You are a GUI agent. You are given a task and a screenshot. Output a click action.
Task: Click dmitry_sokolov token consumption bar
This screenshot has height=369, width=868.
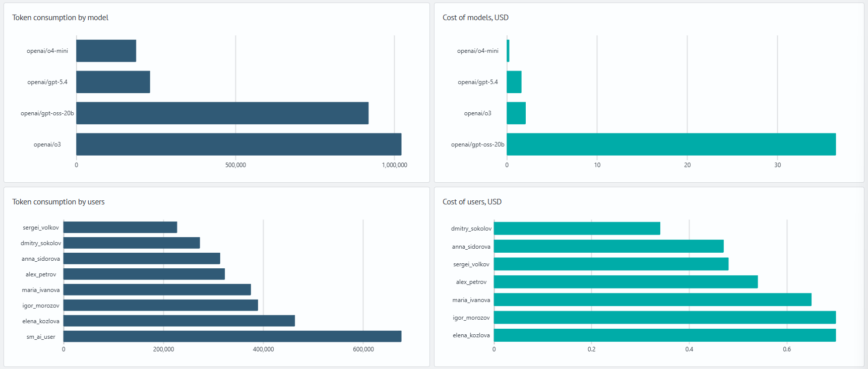tap(132, 243)
